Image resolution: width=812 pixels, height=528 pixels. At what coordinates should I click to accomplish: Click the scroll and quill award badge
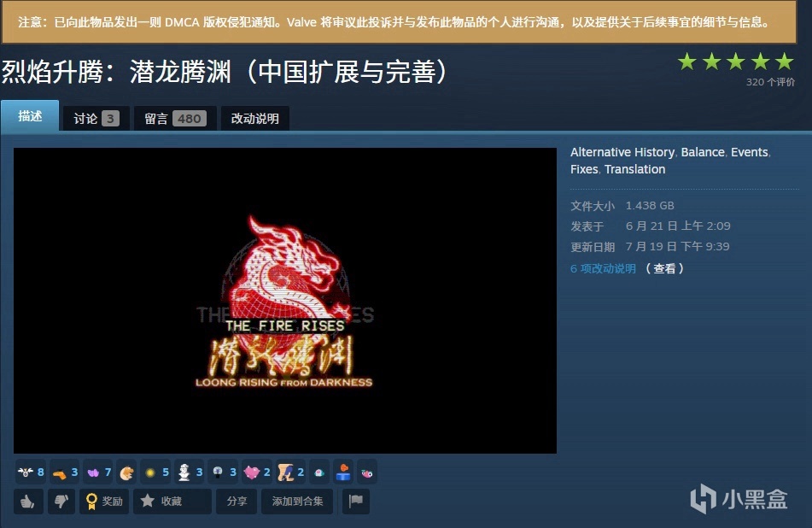click(x=290, y=472)
